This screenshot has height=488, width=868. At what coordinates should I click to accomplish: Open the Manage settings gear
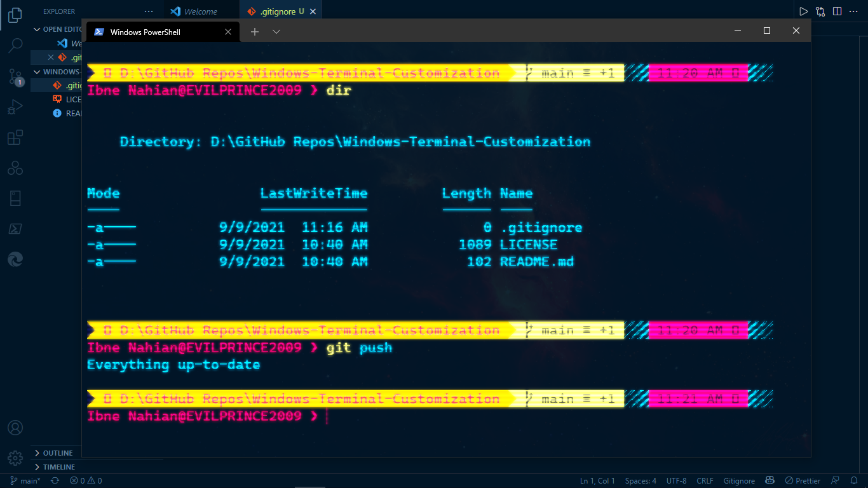15,457
